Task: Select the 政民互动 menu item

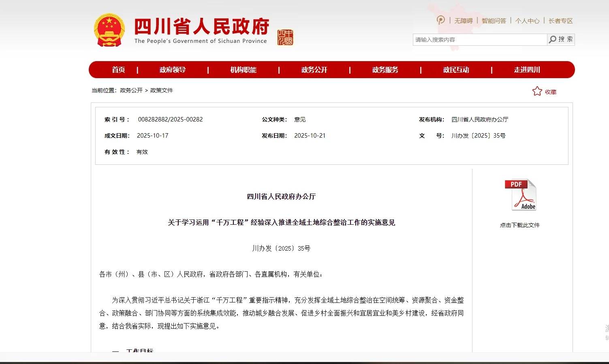Action: [456, 70]
